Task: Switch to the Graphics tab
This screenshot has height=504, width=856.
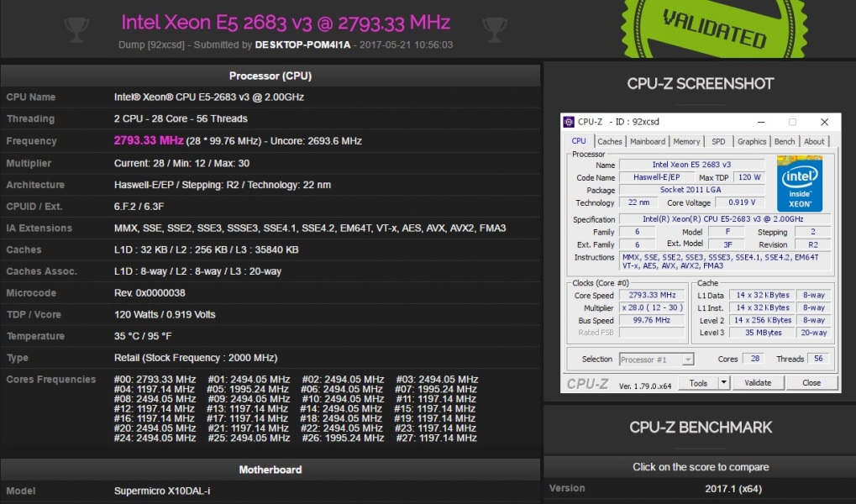Action: click(x=752, y=141)
